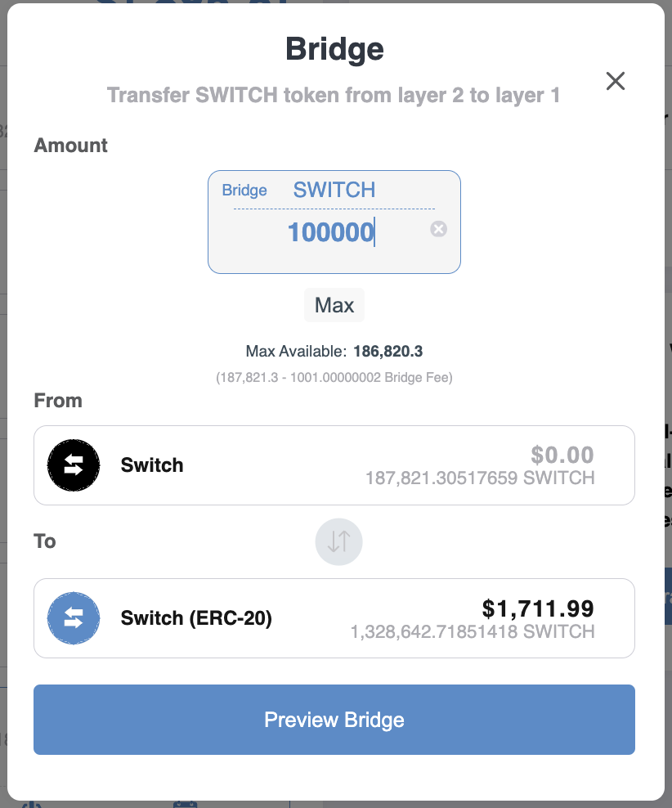The height and width of the screenshot is (808, 672).
Task: Click the 187,821.30517659 SWITCH balance
Action: coord(480,478)
